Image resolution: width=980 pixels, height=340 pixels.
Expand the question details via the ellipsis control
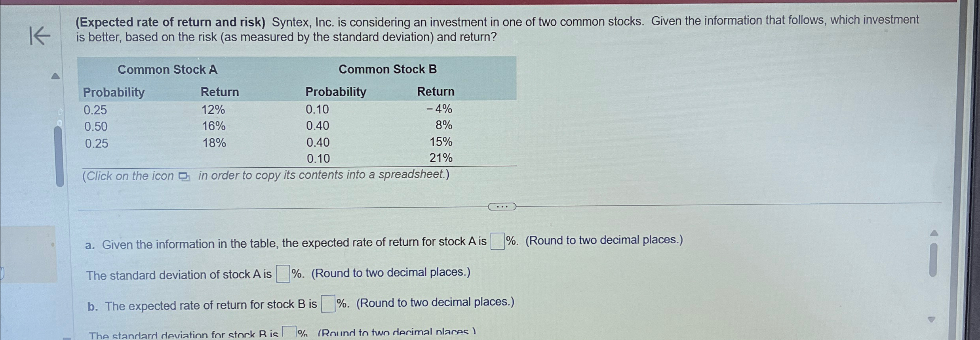(502, 206)
